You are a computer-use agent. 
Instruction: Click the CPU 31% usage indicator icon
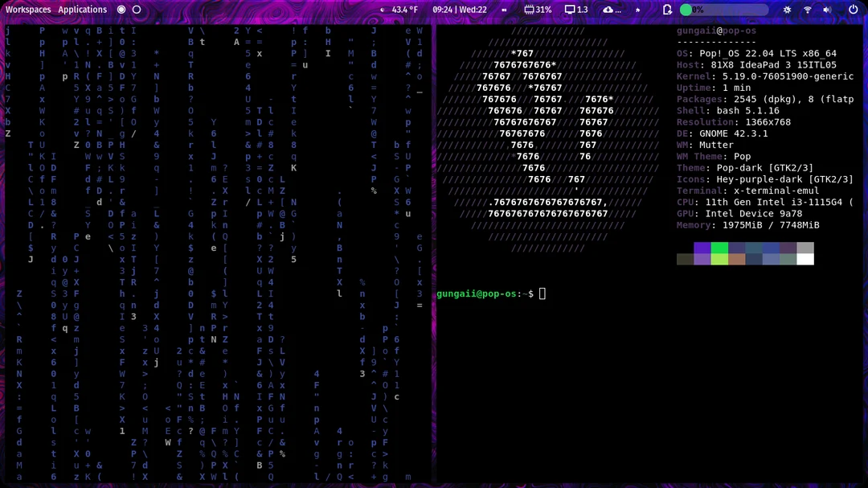531,10
